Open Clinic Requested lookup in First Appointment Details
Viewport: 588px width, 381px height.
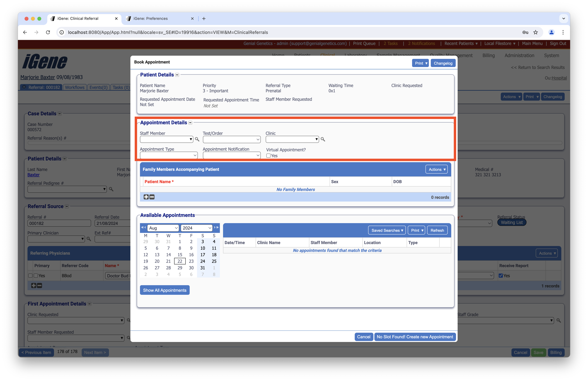coord(128,320)
